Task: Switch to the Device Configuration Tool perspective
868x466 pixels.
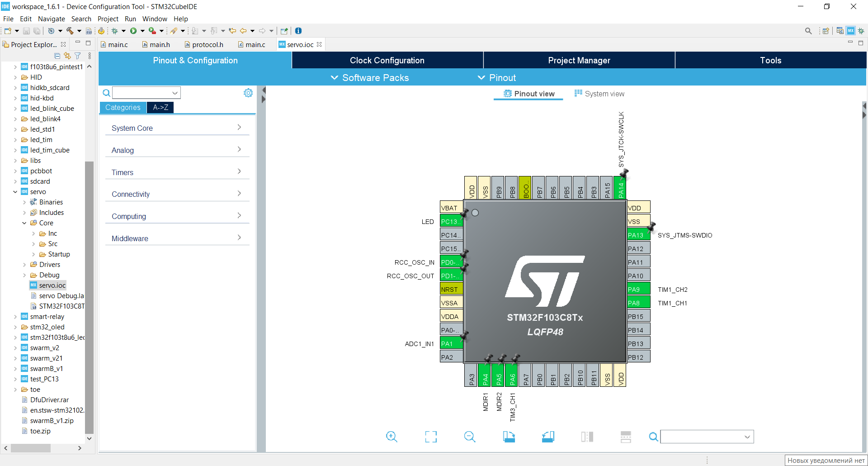Action: [851, 31]
